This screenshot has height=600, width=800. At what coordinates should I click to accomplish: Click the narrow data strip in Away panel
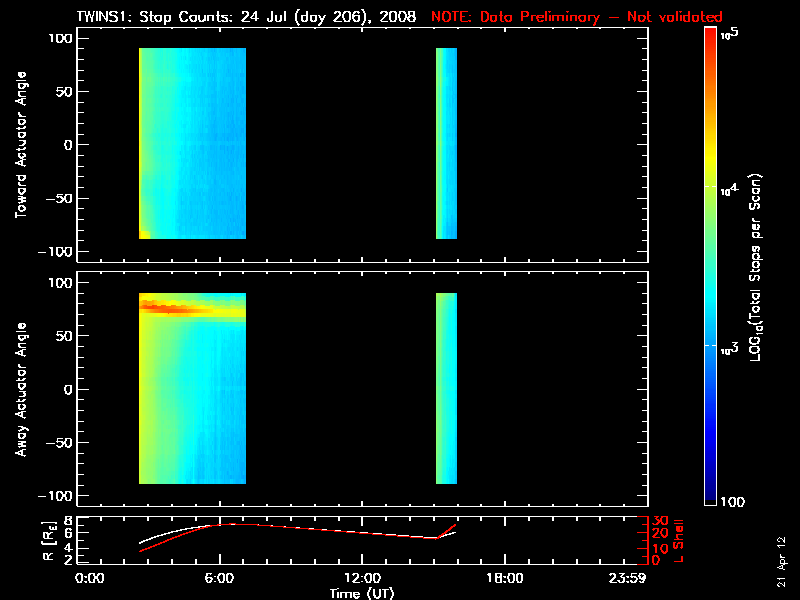point(446,388)
